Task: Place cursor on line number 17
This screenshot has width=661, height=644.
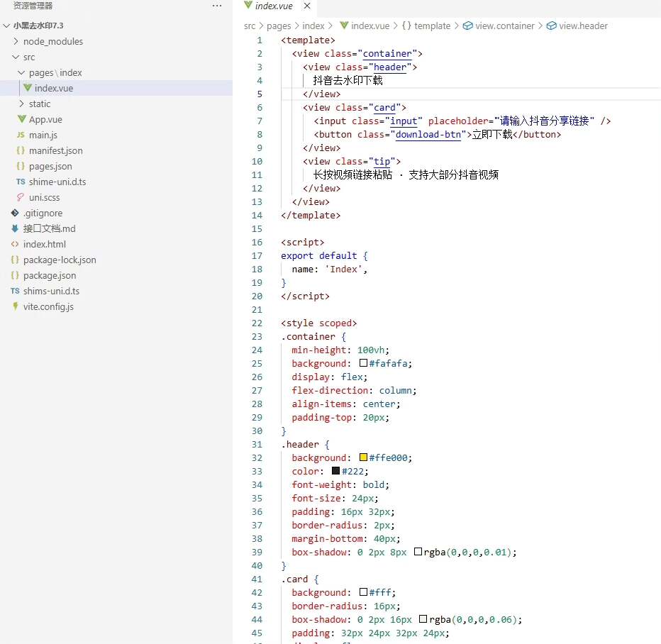Action: tap(257, 255)
